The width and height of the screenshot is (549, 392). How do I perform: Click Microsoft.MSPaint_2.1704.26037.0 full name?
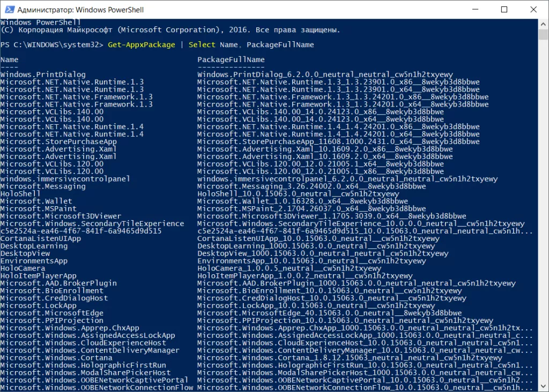pyautogui.click(x=311, y=209)
